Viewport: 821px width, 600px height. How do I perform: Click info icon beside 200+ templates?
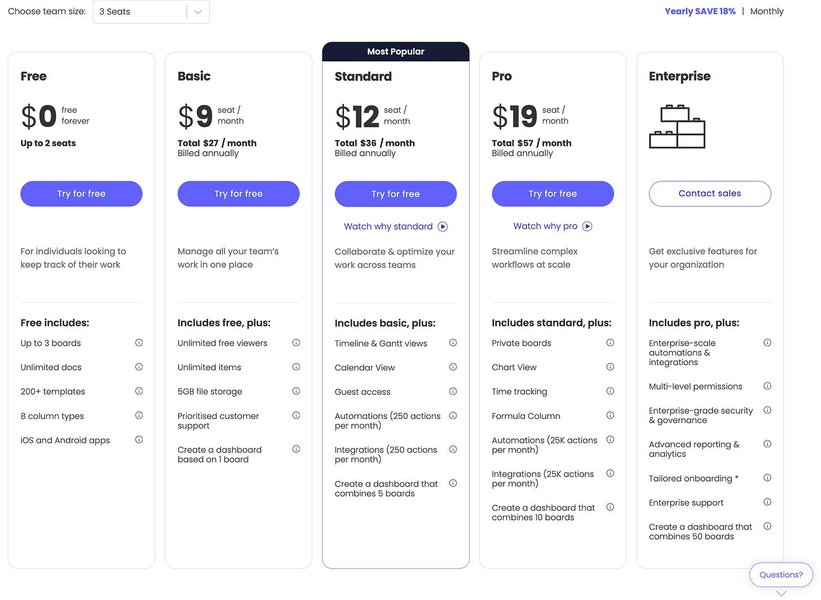tap(139, 391)
